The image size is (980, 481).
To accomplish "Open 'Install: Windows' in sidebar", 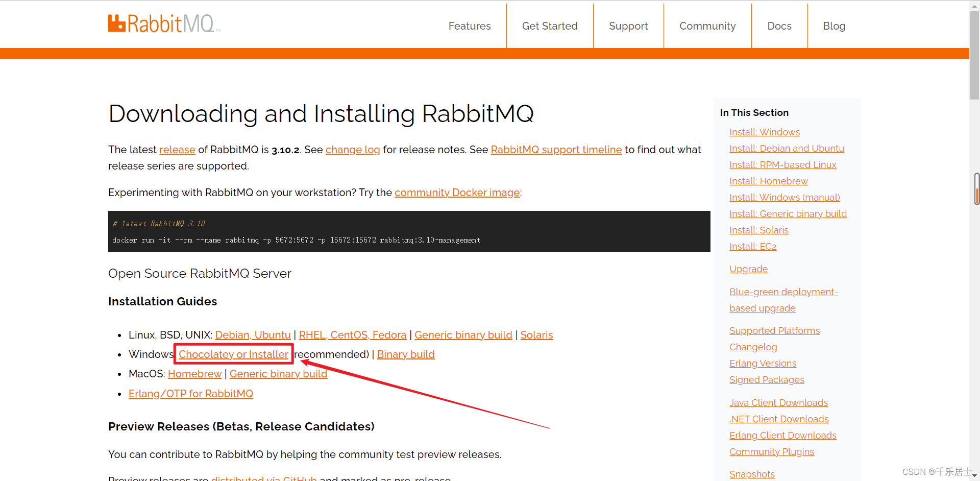I will pos(765,132).
